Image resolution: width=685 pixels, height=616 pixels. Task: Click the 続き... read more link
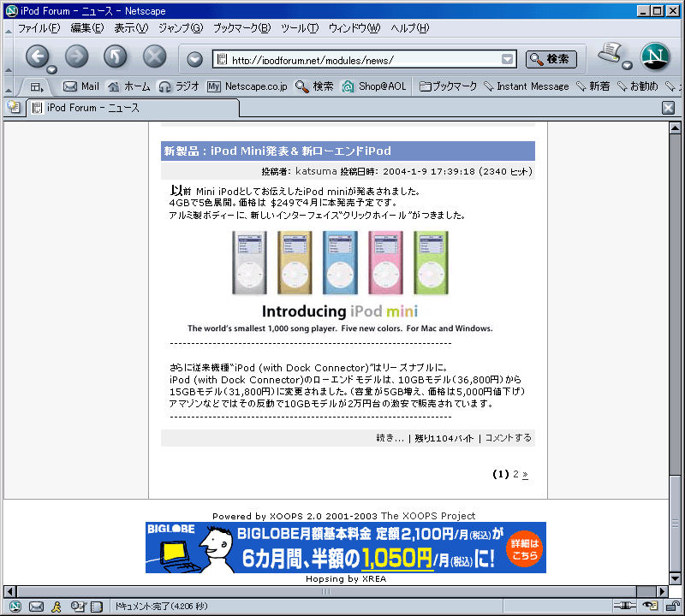coord(390,438)
